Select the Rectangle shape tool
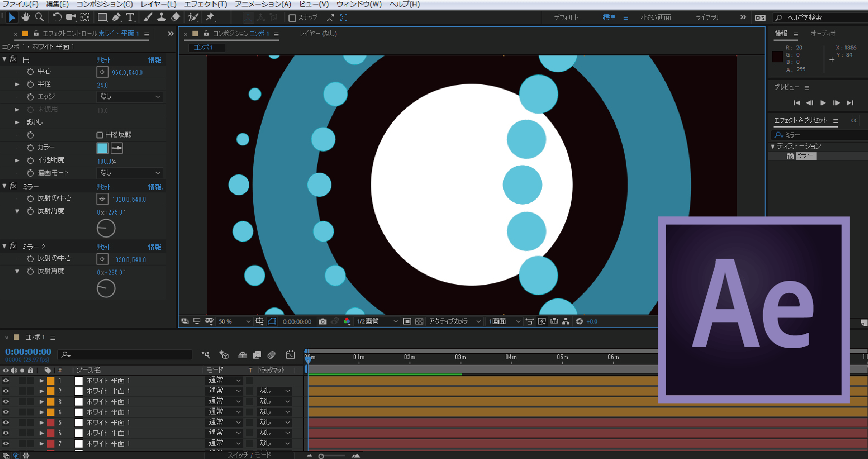Viewport: 868px width, 459px height. click(102, 17)
